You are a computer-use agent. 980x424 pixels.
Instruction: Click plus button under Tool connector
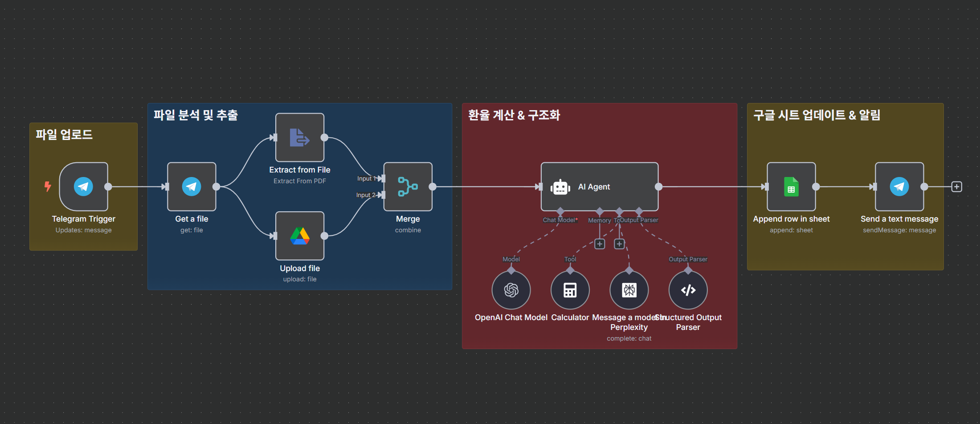pyautogui.click(x=619, y=244)
